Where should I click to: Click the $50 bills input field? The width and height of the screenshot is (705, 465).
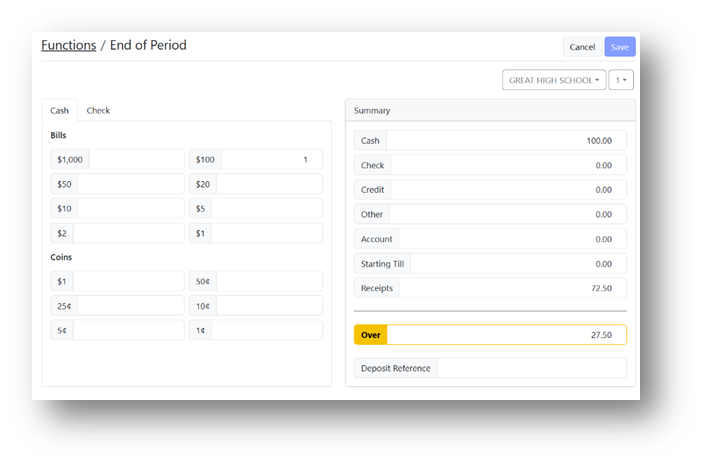(x=131, y=184)
